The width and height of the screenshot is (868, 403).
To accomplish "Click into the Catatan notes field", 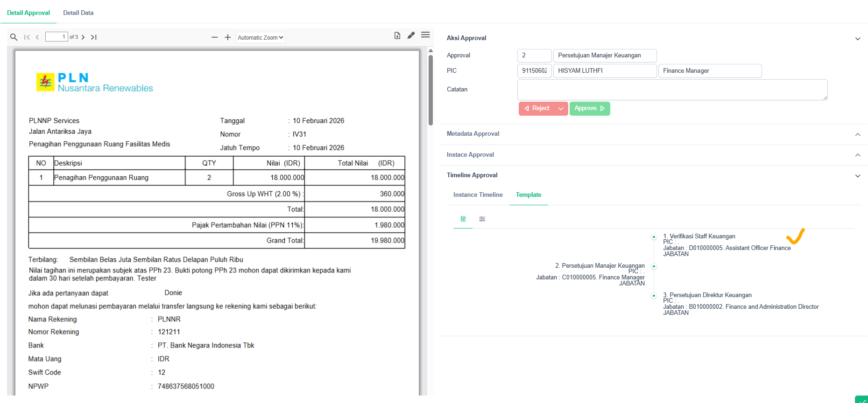I will coord(672,90).
